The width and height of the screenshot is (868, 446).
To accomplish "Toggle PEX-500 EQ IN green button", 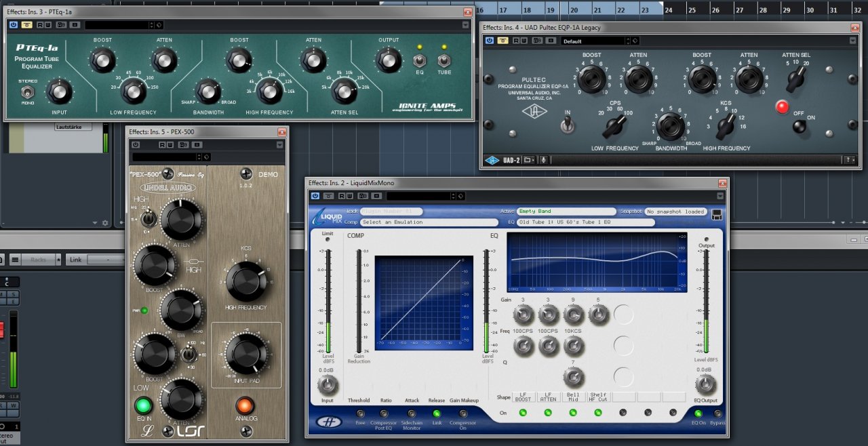I will click(x=142, y=406).
